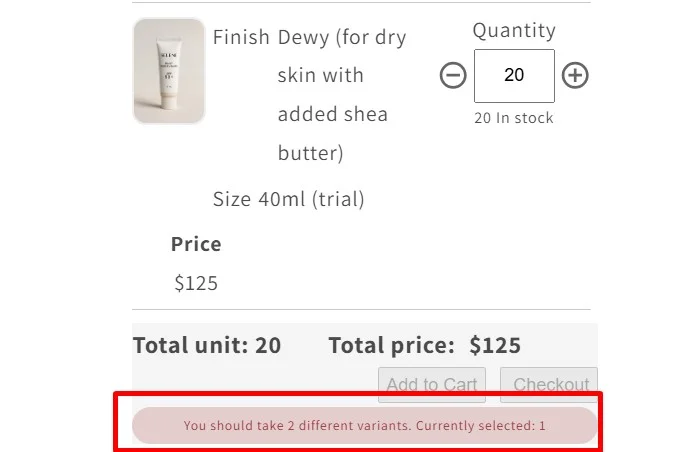Click the 'Size' option label
Image resolution: width=687 pixels, height=452 pixels.
tap(232, 199)
